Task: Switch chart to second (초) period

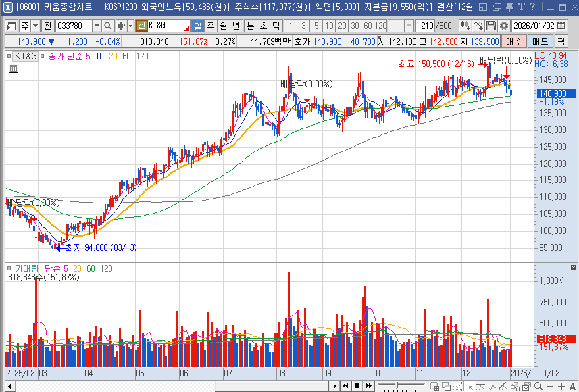Action: [263, 26]
